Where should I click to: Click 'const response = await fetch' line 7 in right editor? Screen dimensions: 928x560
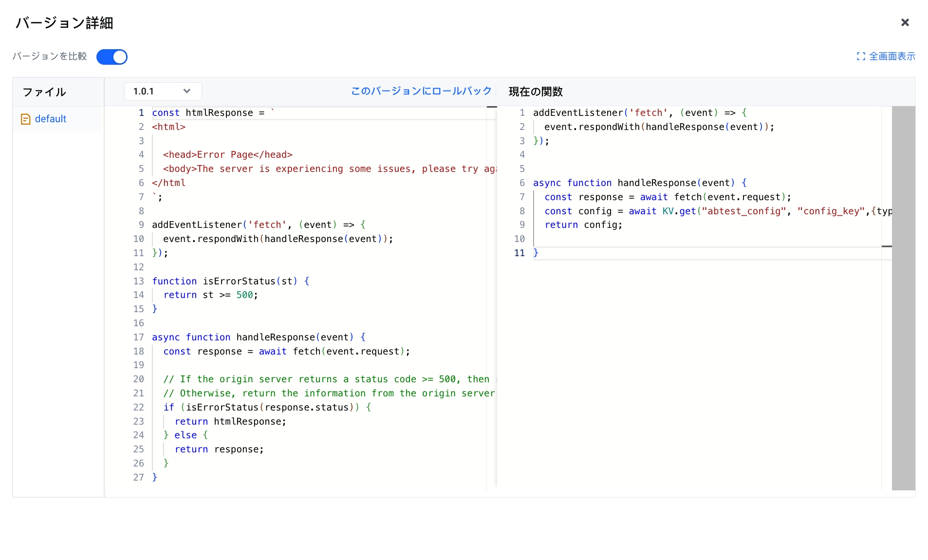point(668,197)
